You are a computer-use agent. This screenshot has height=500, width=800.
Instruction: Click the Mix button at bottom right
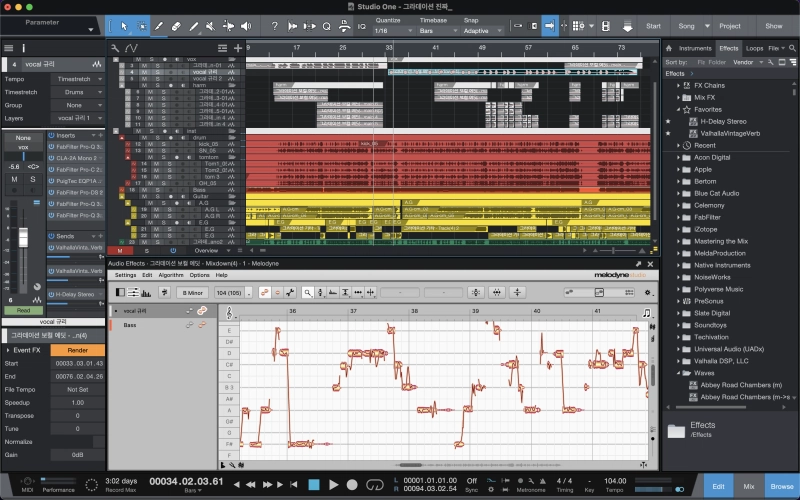pos(748,485)
